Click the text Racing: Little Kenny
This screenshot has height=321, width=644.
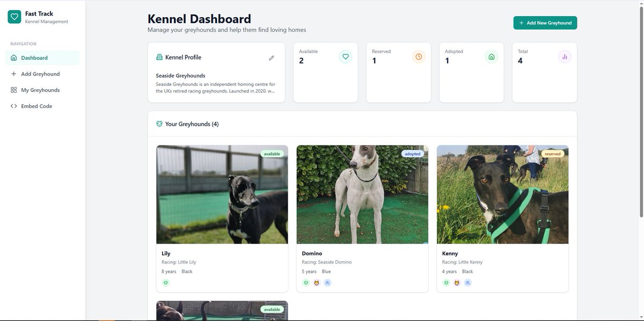pos(462,262)
